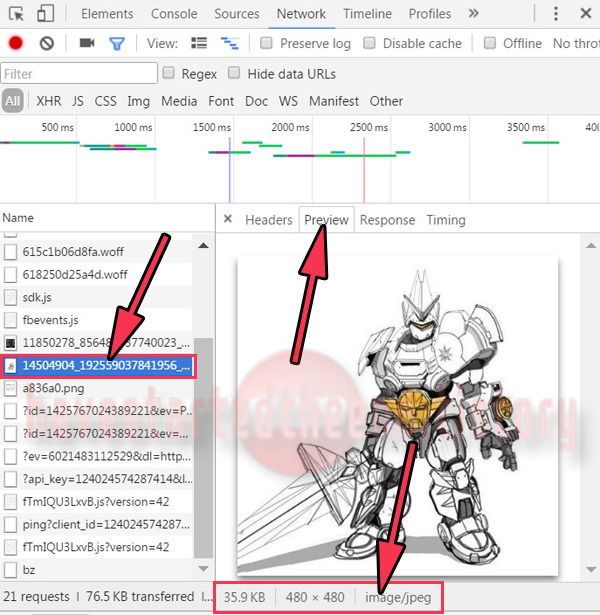The height and width of the screenshot is (615, 600).
Task: Select request 618250d25a4d.woff
Action: (x=96, y=275)
